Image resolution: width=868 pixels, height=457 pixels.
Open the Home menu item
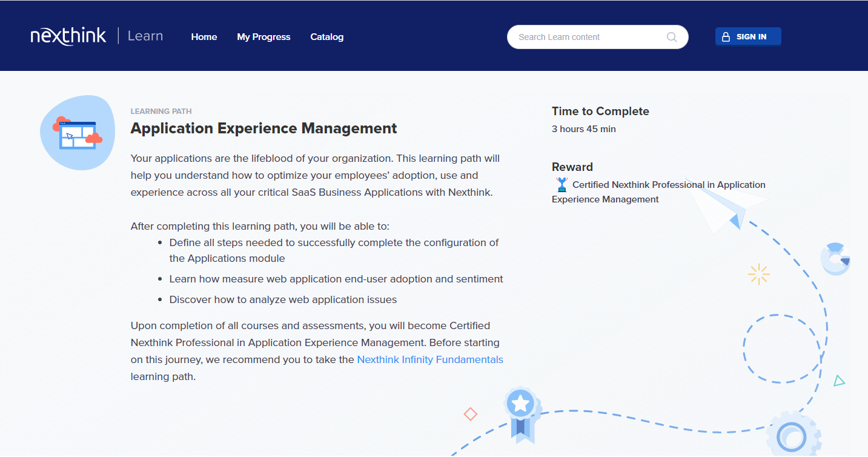[204, 37]
